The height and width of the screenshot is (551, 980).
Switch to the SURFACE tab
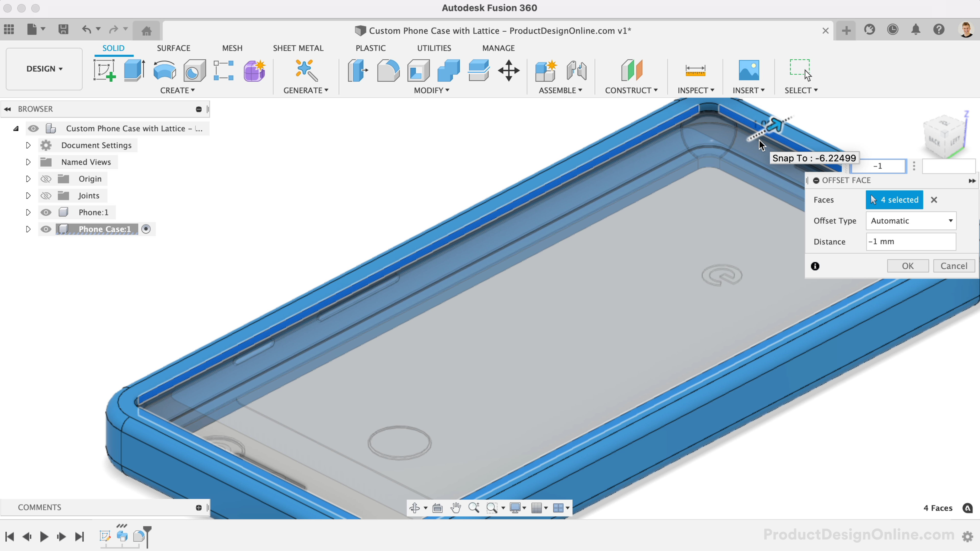tap(174, 48)
